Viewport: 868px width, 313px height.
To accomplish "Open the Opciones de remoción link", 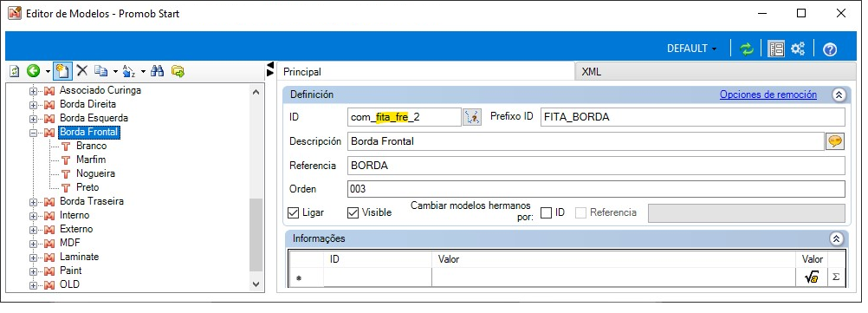I will click(768, 95).
